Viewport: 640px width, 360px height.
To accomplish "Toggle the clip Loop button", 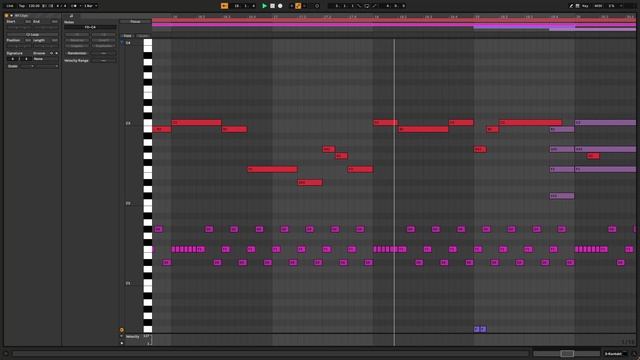I will point(32,35).
